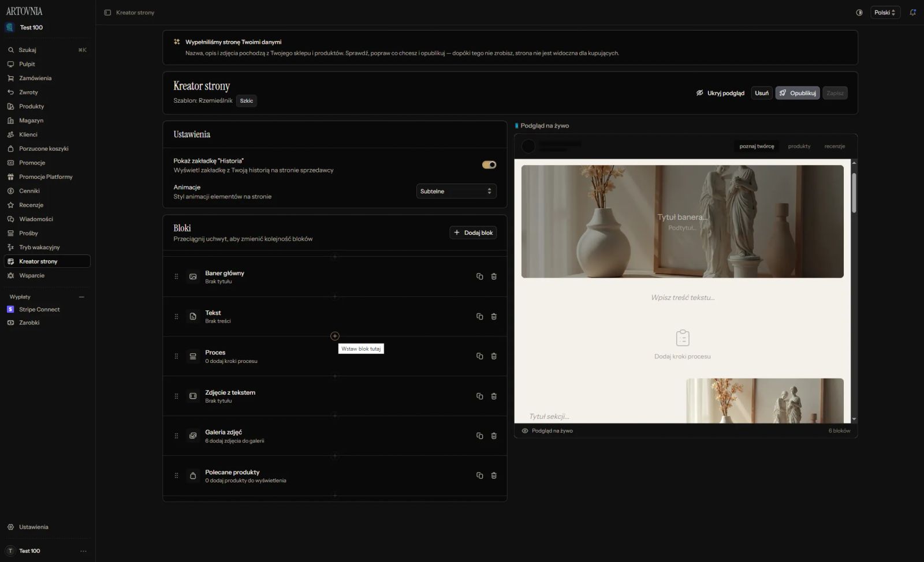Image resolution: width=924 pixels, height=562 pixels.
Task: Duplicate the Zdjęcie z tekstem block
Action: 479,396
